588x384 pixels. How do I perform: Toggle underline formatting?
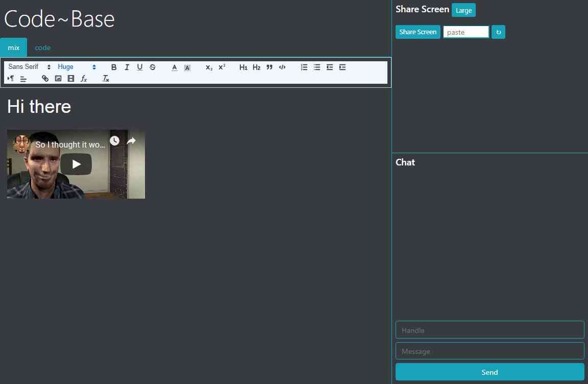tap(139, 67)
